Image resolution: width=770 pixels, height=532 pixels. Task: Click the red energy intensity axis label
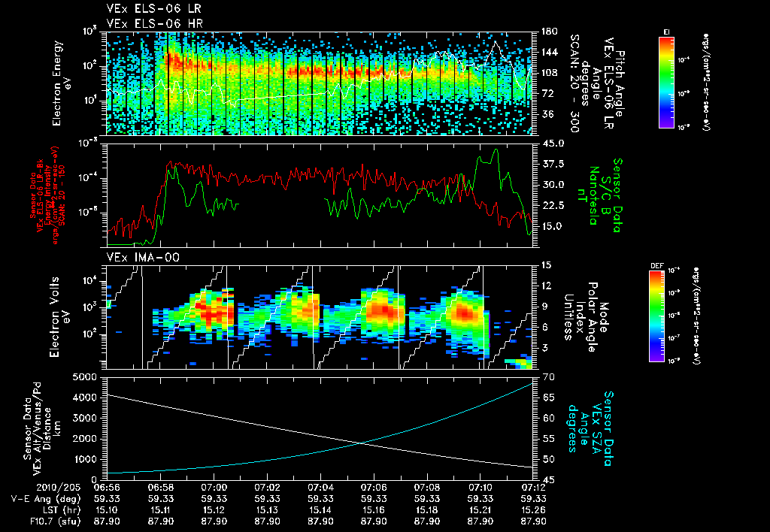(x=47, y=195)
